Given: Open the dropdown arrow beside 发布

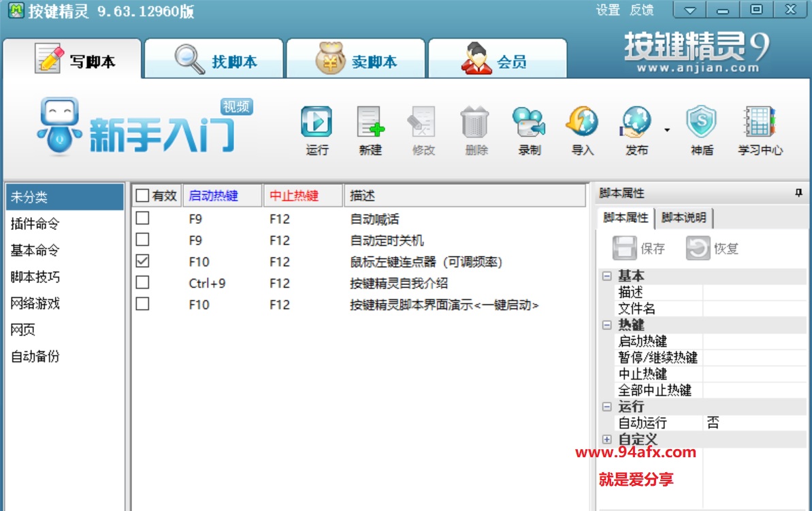Looking at the screenshot, I should (667, 130).
